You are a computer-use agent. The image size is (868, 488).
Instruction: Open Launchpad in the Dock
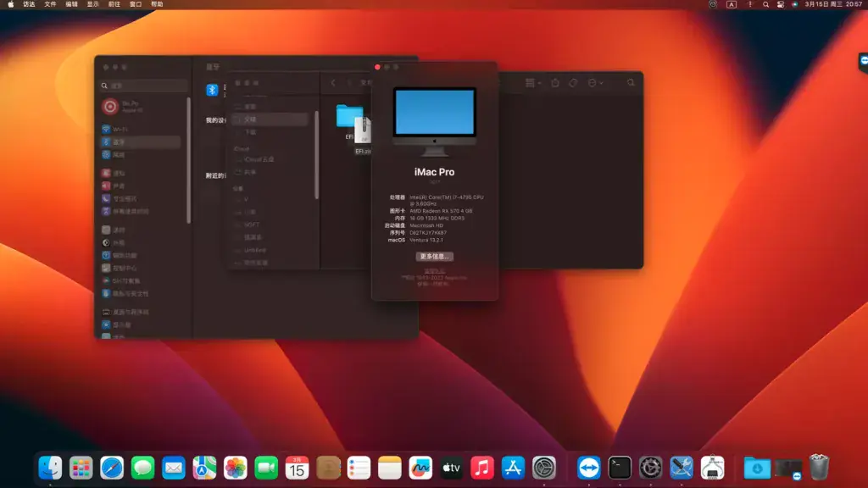(81, 468)
